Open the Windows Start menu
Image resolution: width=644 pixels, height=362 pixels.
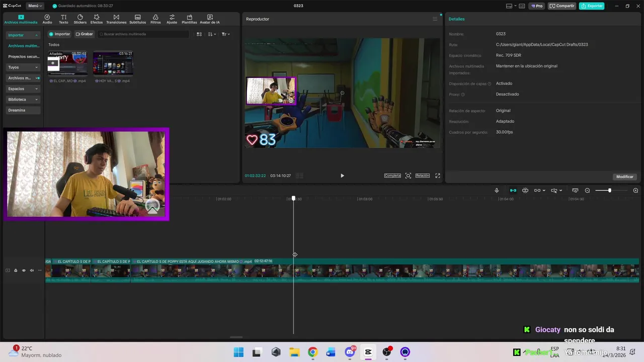pos(238,352)
